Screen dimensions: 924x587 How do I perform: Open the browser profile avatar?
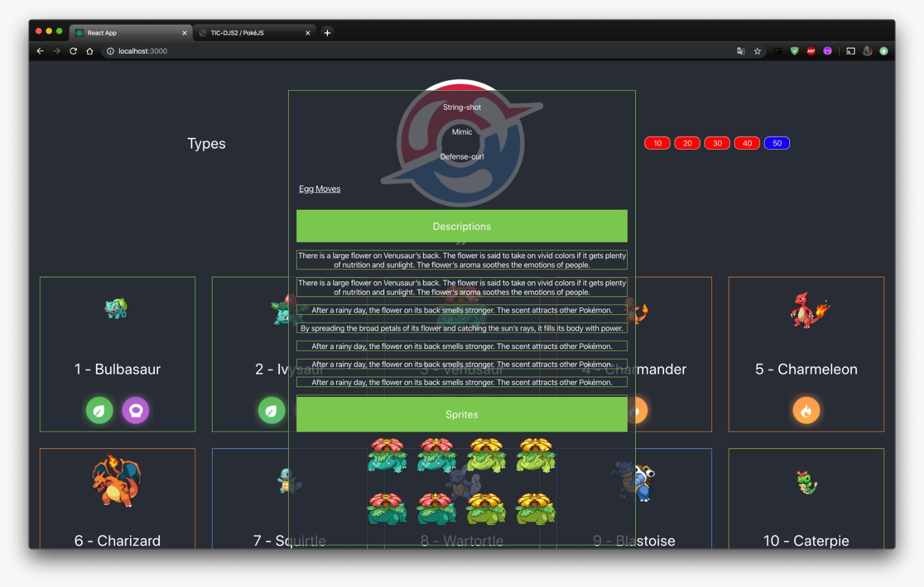point(867,51)
